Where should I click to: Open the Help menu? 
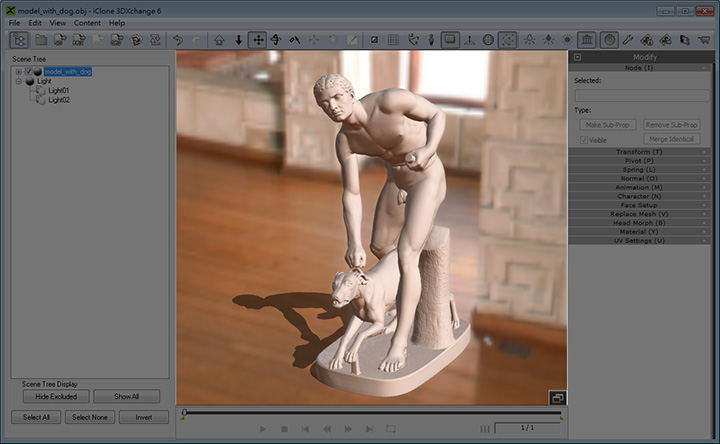point(117,23)
